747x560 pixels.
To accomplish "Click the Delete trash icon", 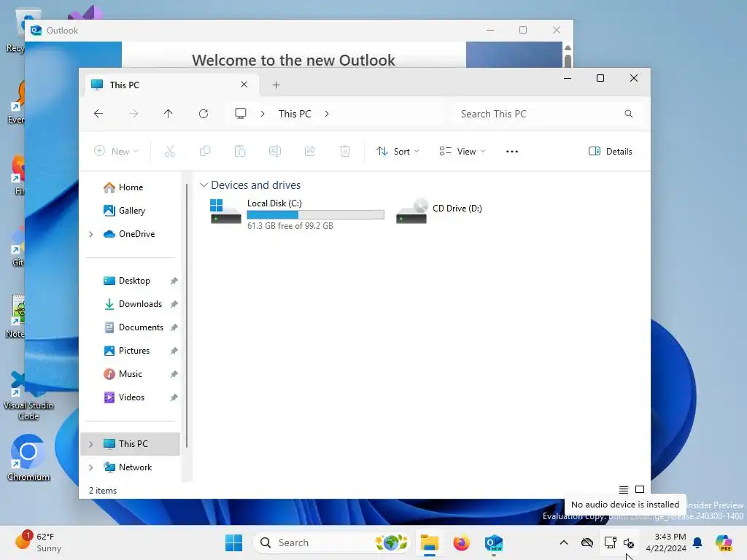I will pos(345,152).
